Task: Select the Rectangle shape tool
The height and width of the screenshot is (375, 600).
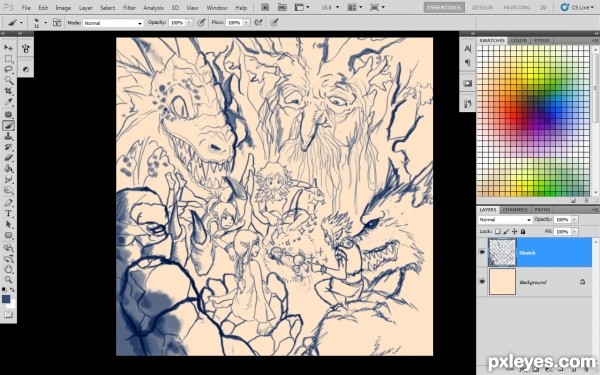Action: [8, 235]
